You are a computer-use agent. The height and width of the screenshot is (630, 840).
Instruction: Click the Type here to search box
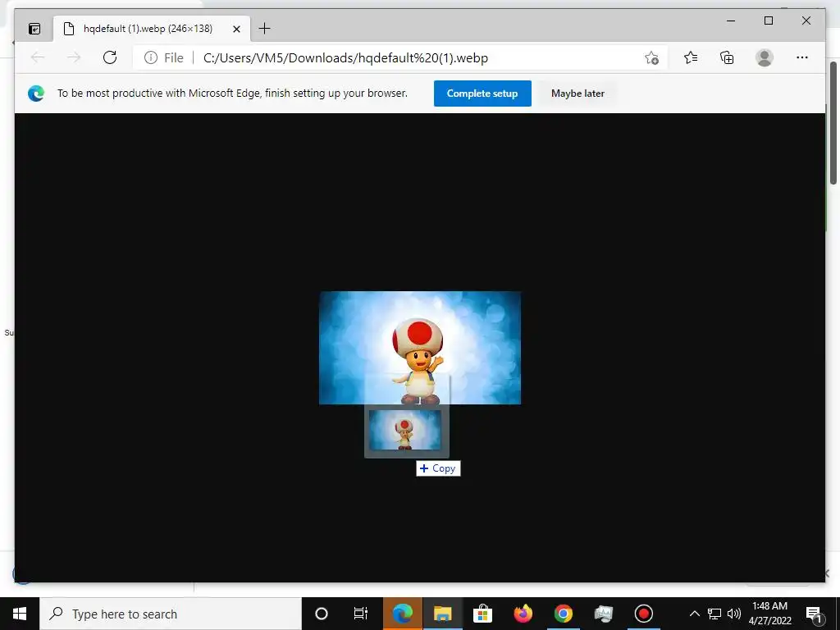tap(171, 614)
